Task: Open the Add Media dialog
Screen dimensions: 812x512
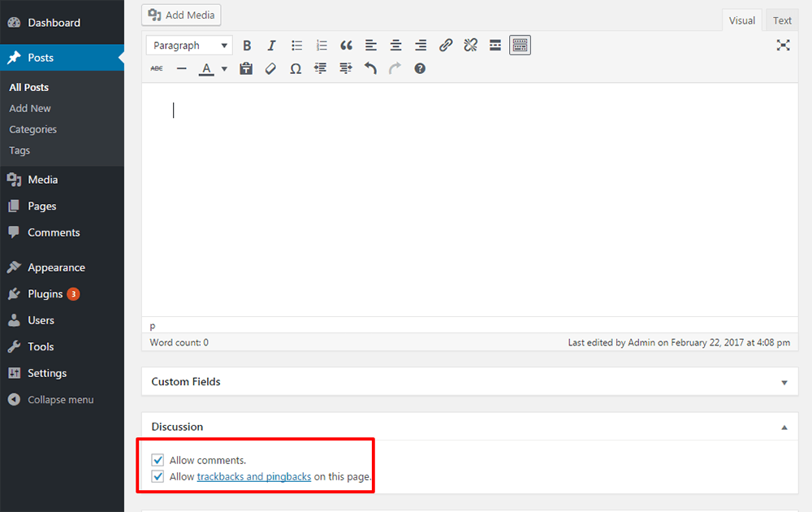Action: [x=180, y=15]
